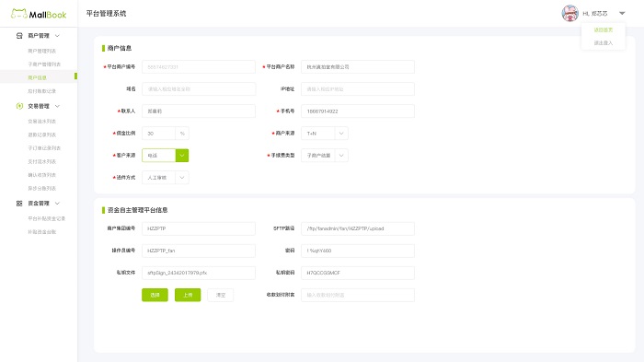Click the 资金自主管理平台信息 section heading
644x362 pixels.
(x=138, y=210)
